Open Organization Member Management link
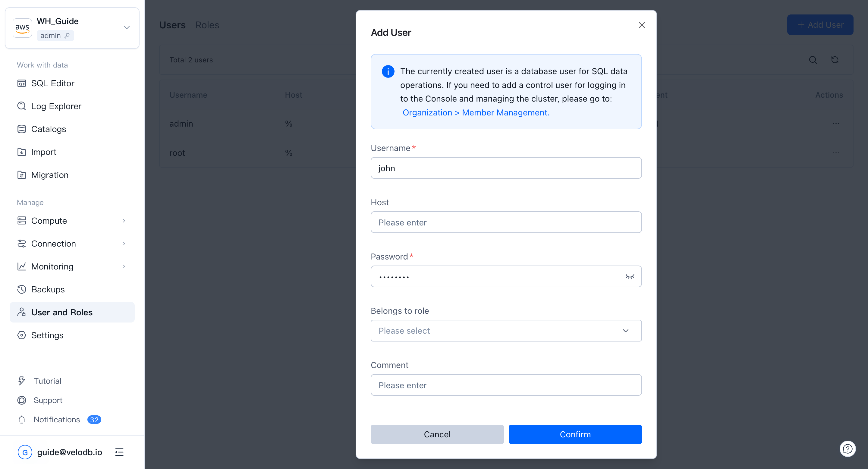This screenshot has width=868, height=469. [476, 112]
